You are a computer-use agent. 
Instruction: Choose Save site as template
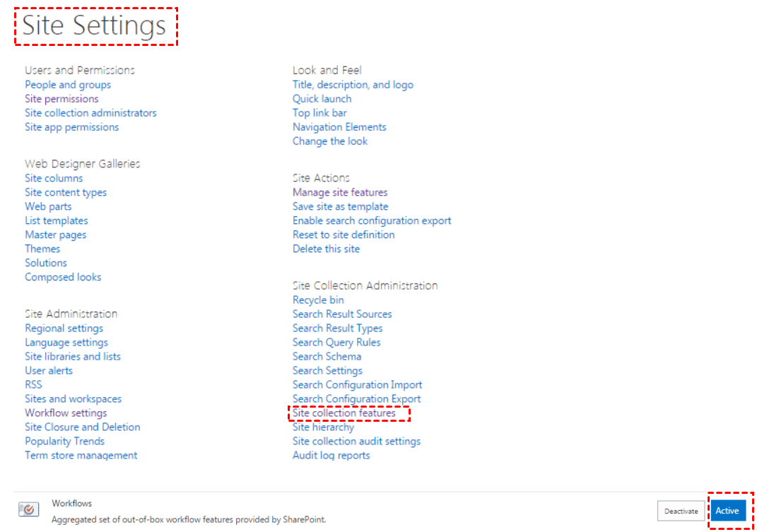[x=340, y=206]
